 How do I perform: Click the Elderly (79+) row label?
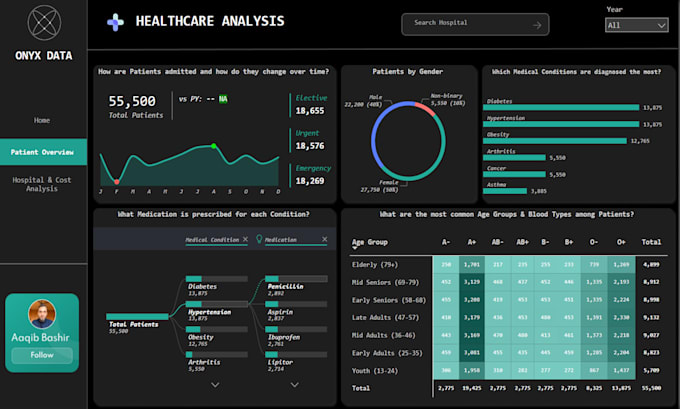(x=375, y=265)
